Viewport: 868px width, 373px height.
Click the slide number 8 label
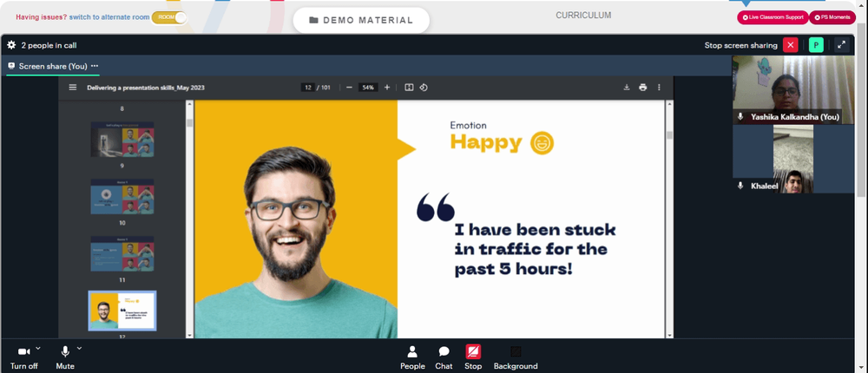pyautogui.click(x=122, y=109)
